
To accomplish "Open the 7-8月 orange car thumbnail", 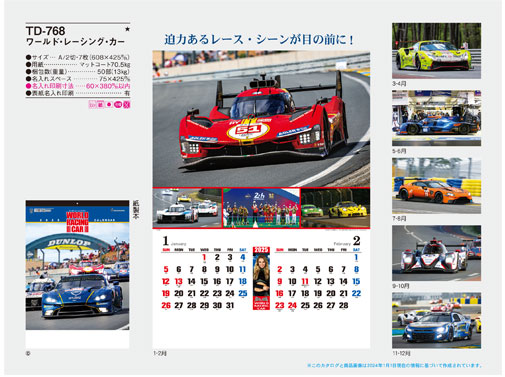I will coord(436,186).
